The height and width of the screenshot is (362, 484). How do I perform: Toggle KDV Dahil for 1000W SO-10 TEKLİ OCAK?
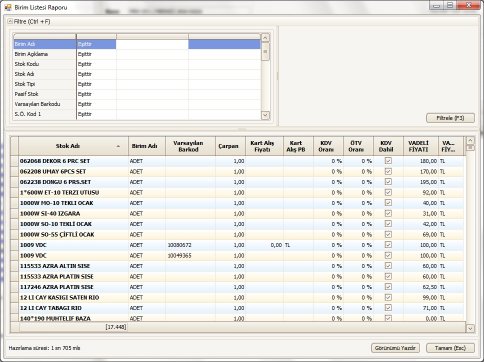pos(388,224)
